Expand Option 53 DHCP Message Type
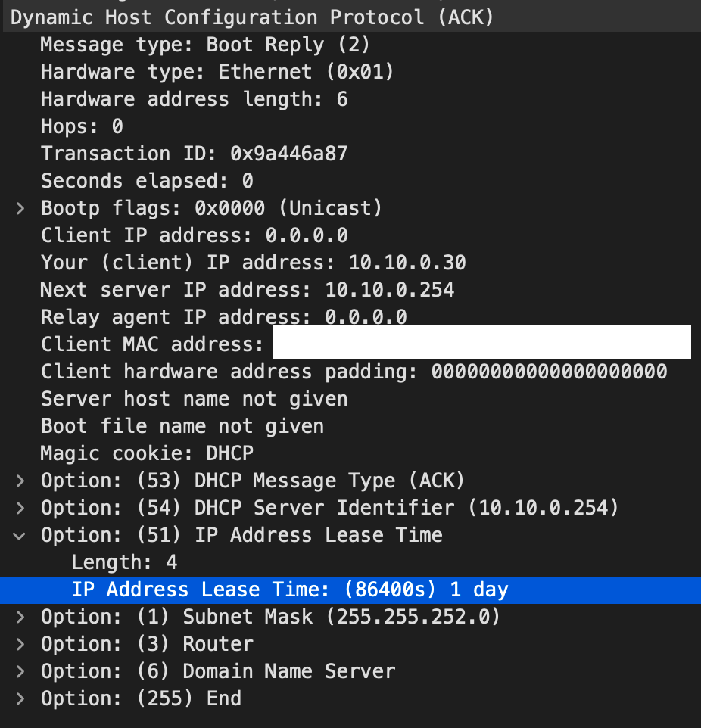The image size is (701, 728). coord(20,481)
